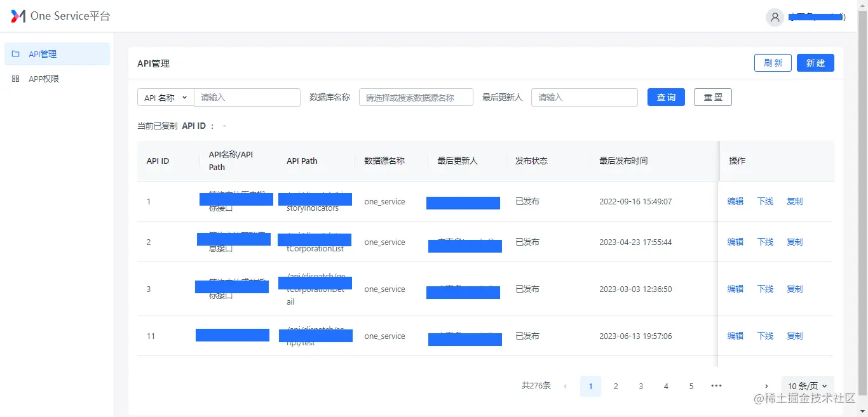Click 复制 for API ID 2
The height and width of the screenshot is (417, 868).
(795, 242)
